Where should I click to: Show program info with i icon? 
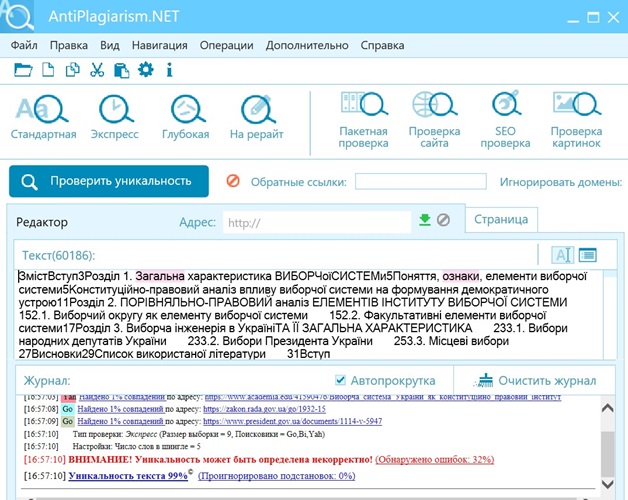(x=169, y=70)
